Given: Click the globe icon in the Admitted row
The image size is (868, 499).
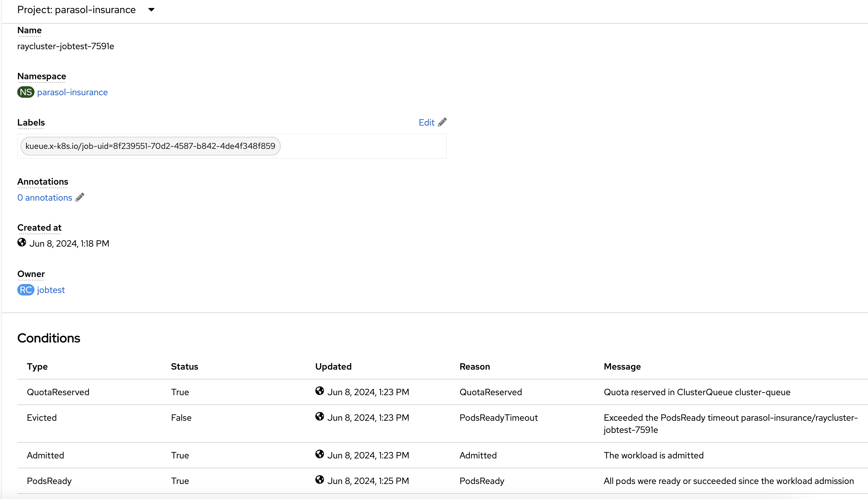Looking at the screenshot, I should (320, 454).
